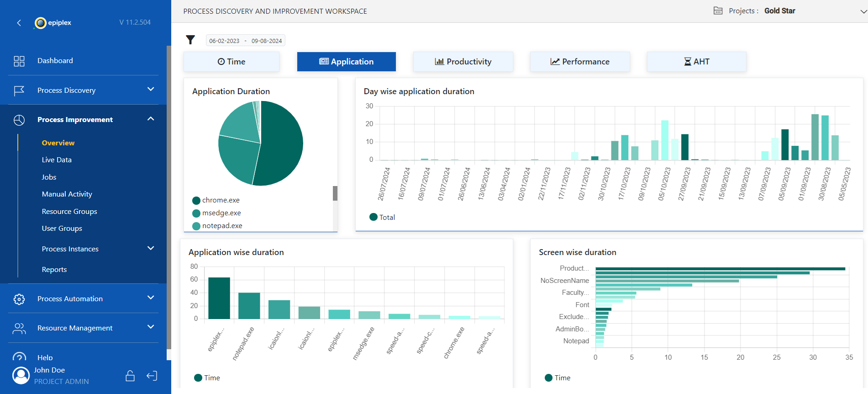
Task: Click the start date 06-02-2023 field
Action: pyautogui.click(x=224, y=41)
